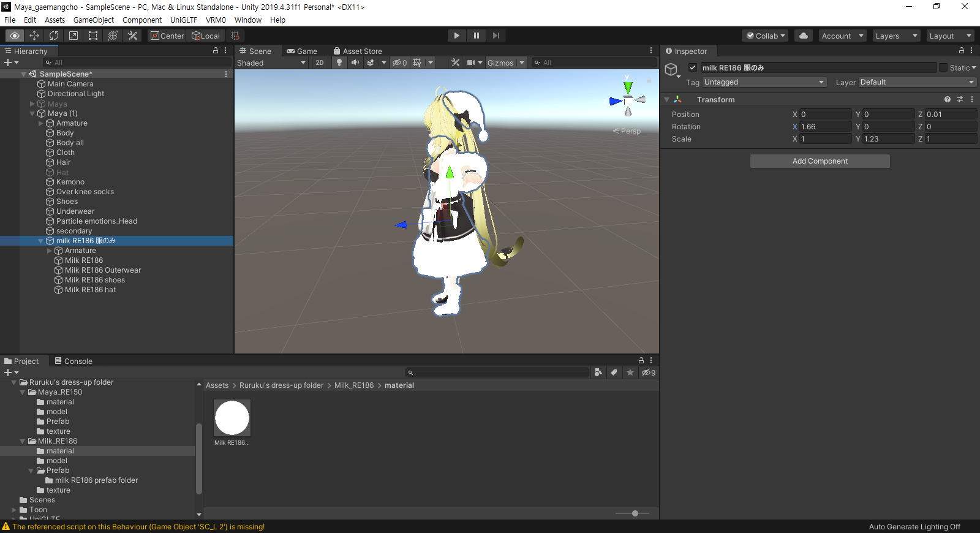The width and height of the screenshot is (980, 533).
Task: Switch to the Game tab
Action: click(x=302, y=51)
